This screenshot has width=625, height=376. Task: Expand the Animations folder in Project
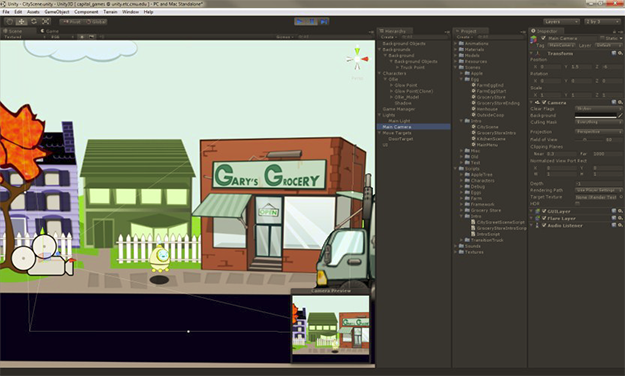point(456,43)
